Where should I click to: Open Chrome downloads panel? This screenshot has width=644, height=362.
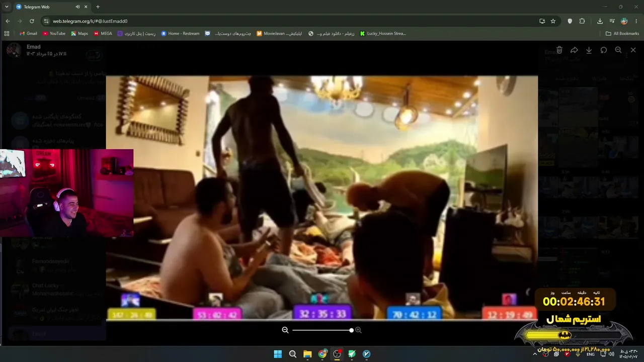point(600,21)
